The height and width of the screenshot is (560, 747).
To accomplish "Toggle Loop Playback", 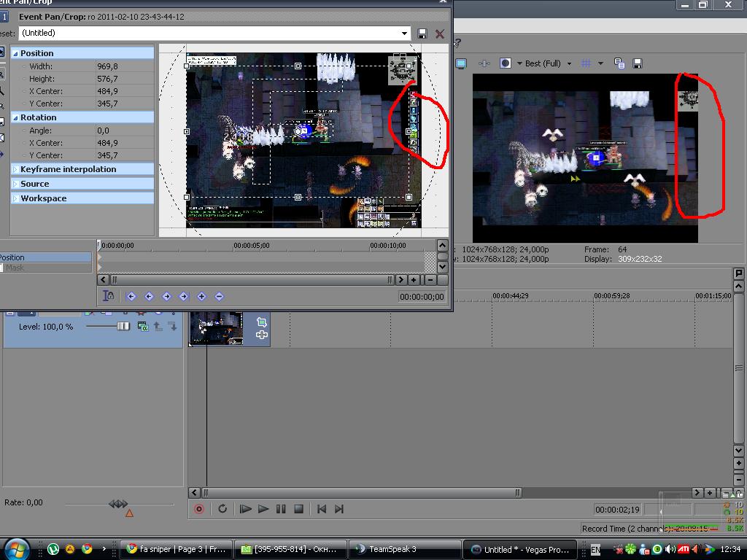I will [x=222, y=509].
